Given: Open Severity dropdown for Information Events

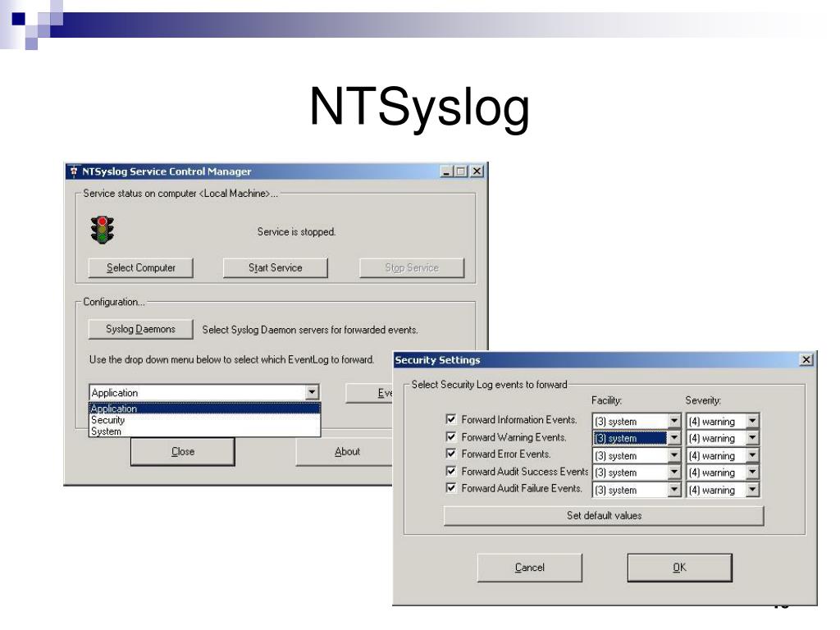Looking at the screenshot, I should [x=753, y=421].
